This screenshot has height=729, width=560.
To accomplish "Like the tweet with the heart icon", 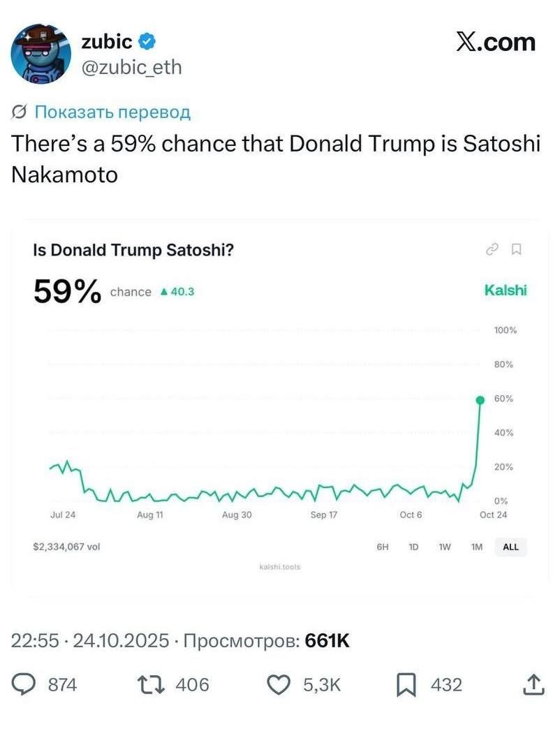I will tap(279, 685).
